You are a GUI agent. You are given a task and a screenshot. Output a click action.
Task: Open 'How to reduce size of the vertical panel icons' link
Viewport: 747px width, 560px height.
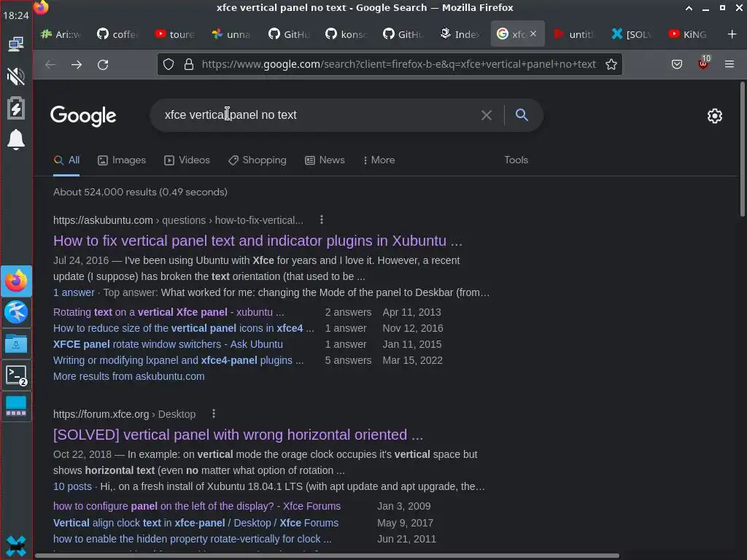point(183,328)
